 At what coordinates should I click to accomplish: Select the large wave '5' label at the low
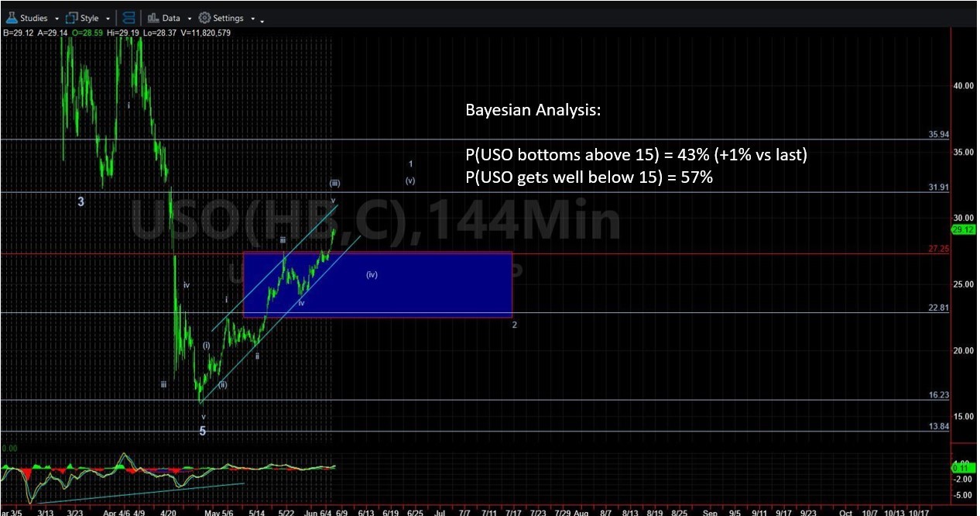(203, 432)
